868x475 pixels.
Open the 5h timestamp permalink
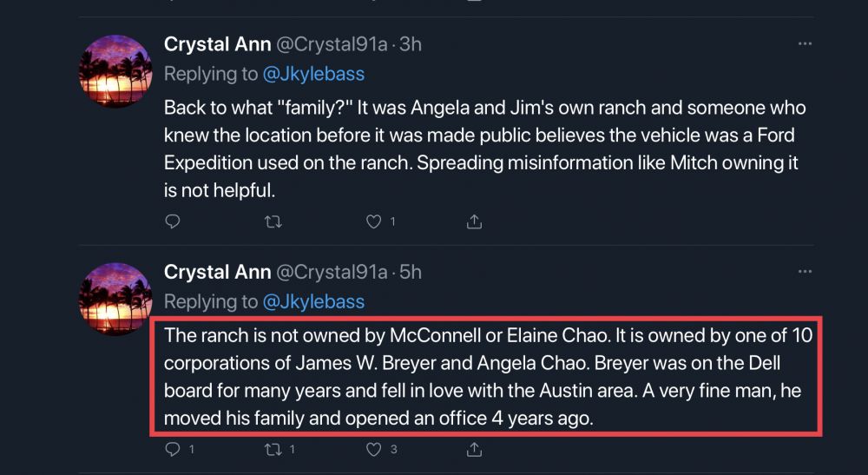[411, 272]
